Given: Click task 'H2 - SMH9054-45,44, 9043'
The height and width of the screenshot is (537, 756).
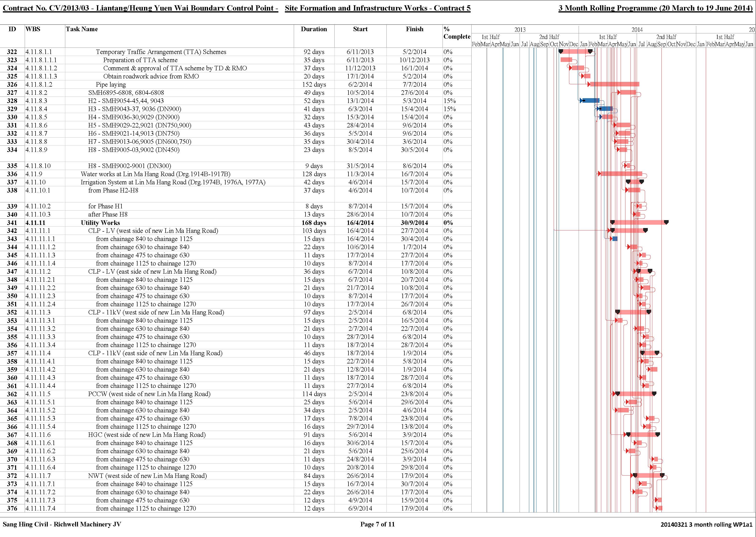Looking at the screenshot, I should point(126,101).
